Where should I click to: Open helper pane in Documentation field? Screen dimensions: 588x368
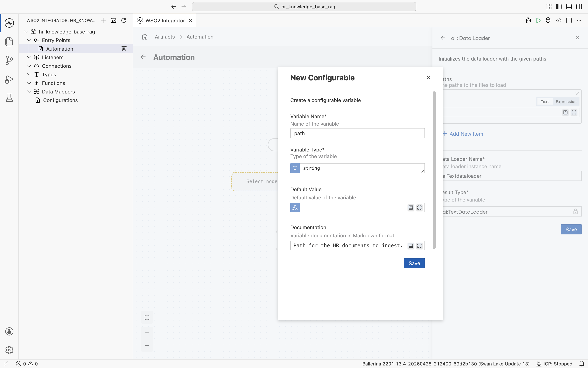[411, 246]
